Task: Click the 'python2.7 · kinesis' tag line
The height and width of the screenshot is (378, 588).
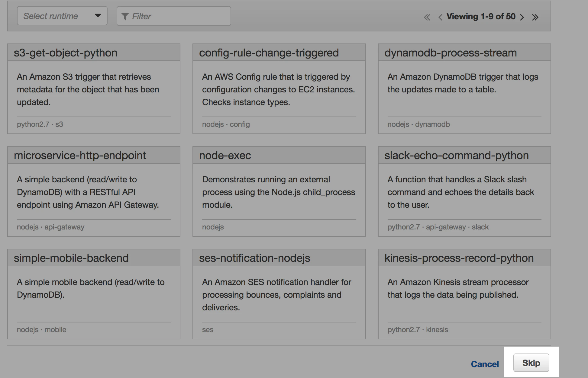Action: pos(418,330)
